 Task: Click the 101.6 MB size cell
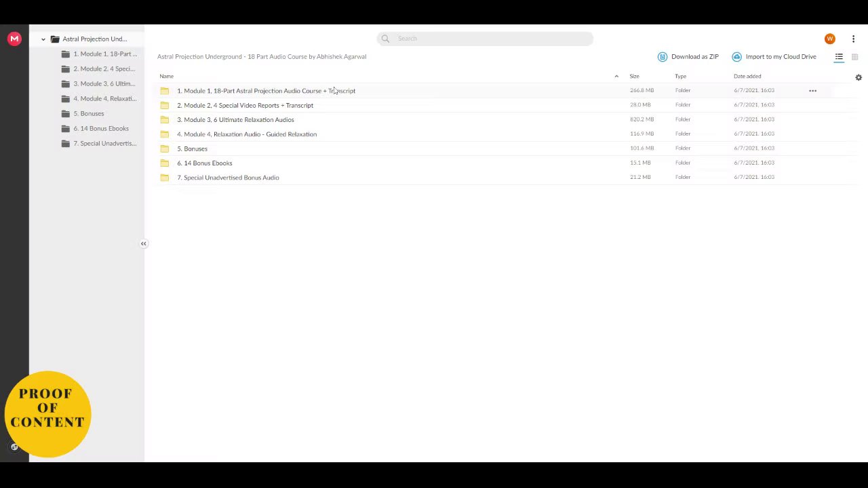pos(642,148)
